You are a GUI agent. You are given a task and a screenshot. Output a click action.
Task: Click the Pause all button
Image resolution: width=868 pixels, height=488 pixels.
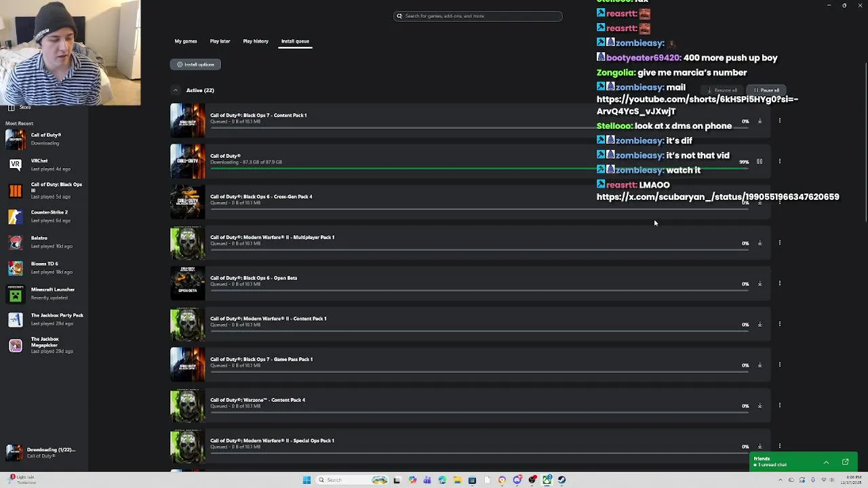[x=766, y=90]
